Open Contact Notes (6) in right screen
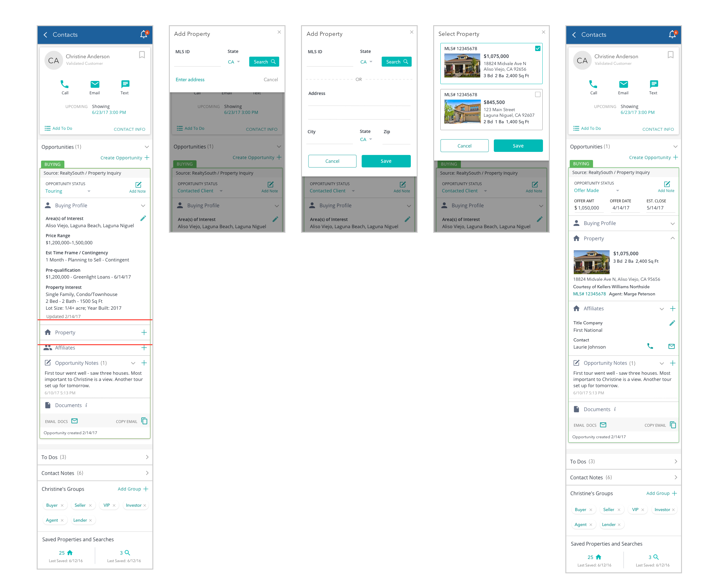Image resolution: width=728 pixels, height=587 pixels. [x=624, y=477]
